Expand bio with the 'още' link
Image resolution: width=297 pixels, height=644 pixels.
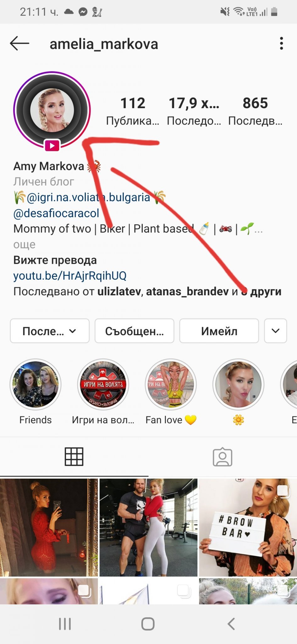[x=25, y=244]
